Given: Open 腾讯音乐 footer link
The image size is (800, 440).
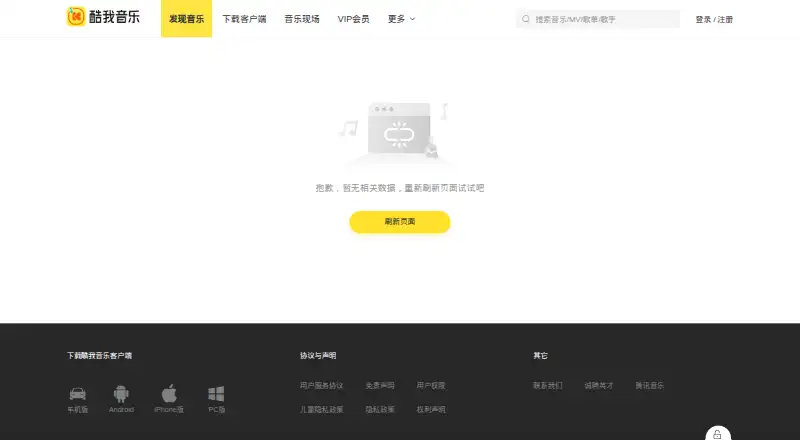Looking at the screenshot, I should pyautogui.click(x=649, y=385).
